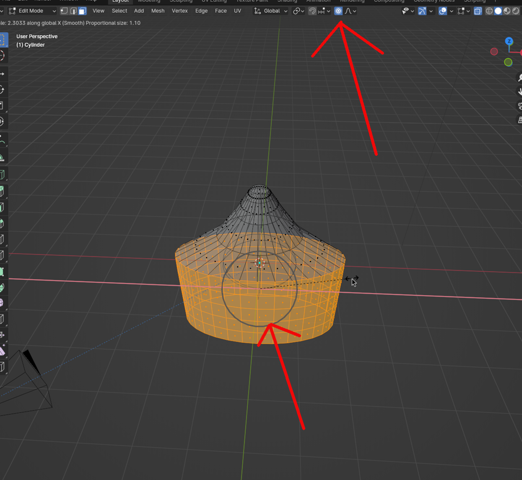Expand the overlays options arrow
Image resolution: width=522 pixels, height=480 pixels.
pyautogui.click(x=451, y=11)
